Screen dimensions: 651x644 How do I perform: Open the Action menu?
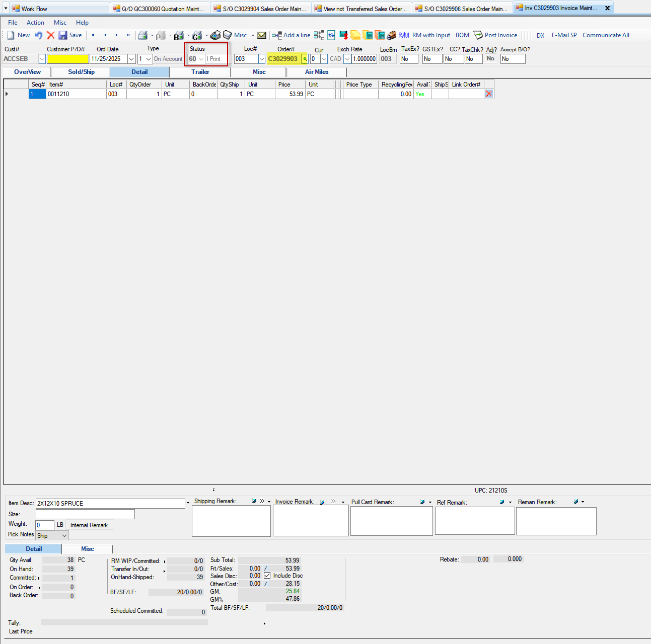(35, 22)
